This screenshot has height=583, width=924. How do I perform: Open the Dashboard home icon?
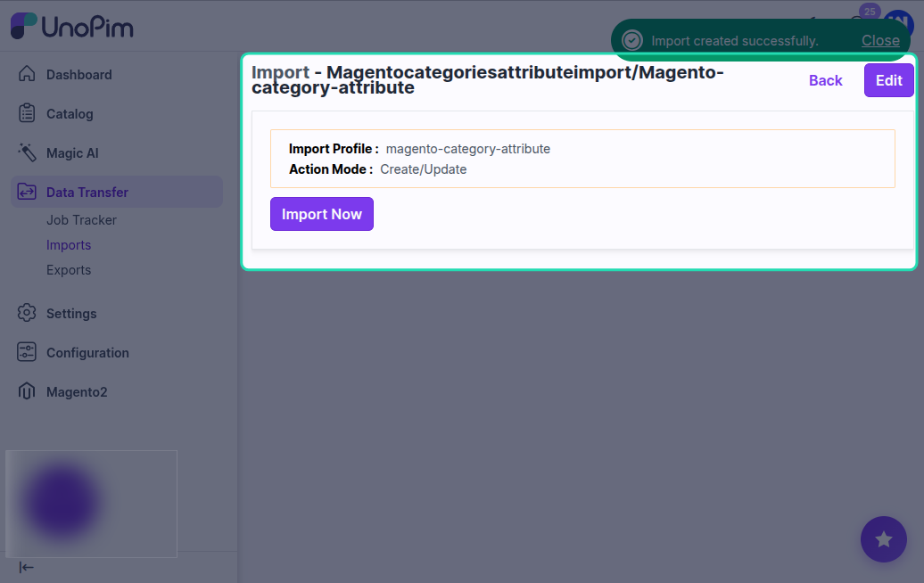pos(27,74)
